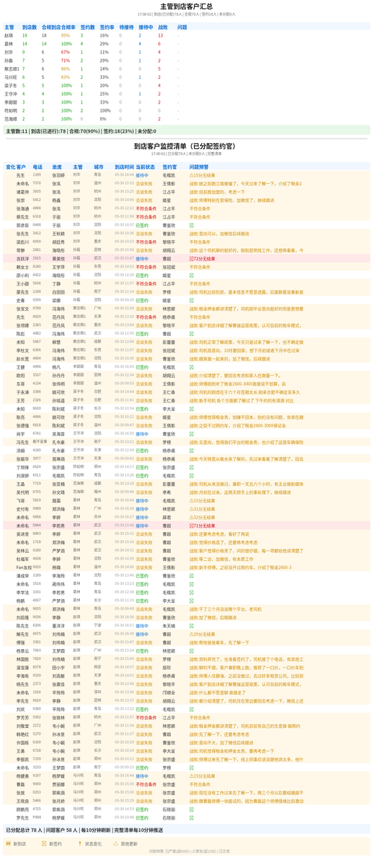373x868 pixels.
Task: Click the green 主管数:11 summary bar
Action: [x=186, y=130]
